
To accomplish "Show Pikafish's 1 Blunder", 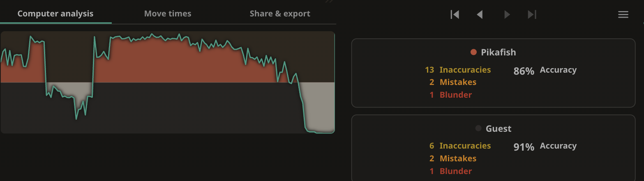I will 450,95.
